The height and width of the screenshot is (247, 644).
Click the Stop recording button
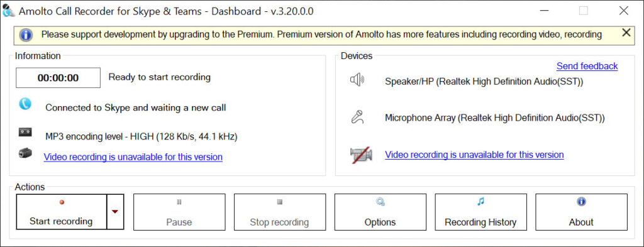click(x=280, y=212)
